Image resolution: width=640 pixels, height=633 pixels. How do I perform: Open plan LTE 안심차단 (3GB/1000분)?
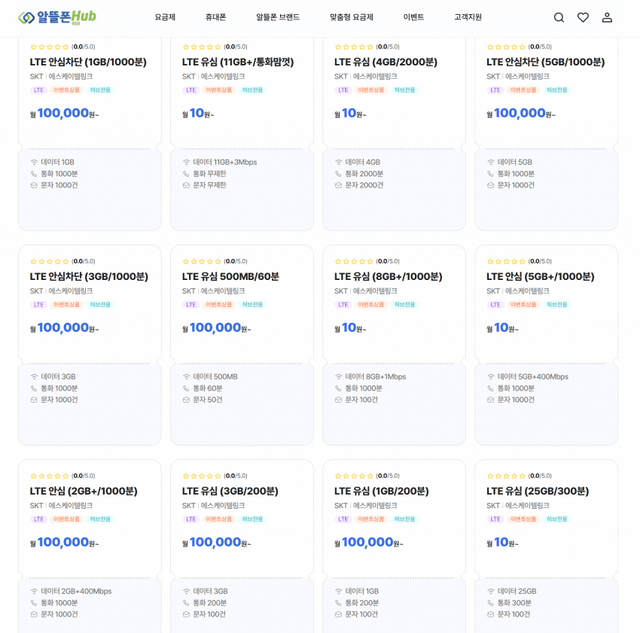[89, 277]
